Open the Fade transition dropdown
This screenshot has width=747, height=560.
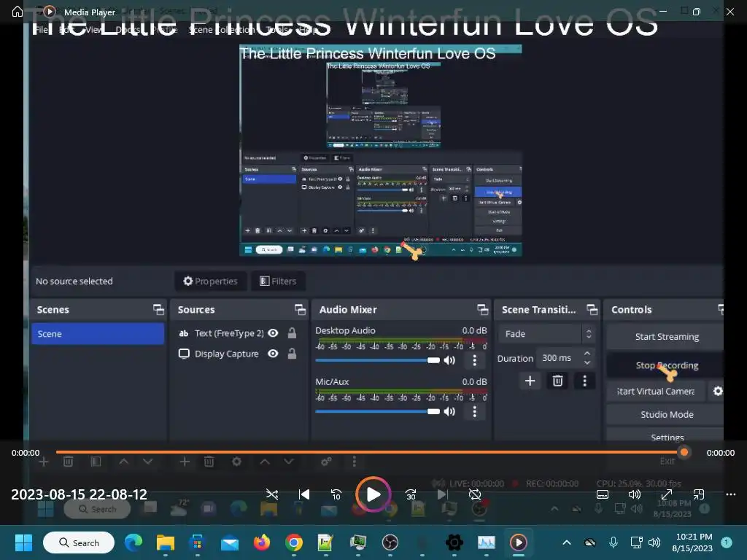(x=547, y=334)
